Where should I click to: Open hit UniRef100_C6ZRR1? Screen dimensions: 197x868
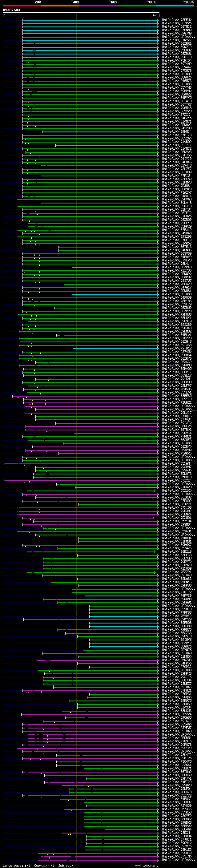tap(177, 43)
